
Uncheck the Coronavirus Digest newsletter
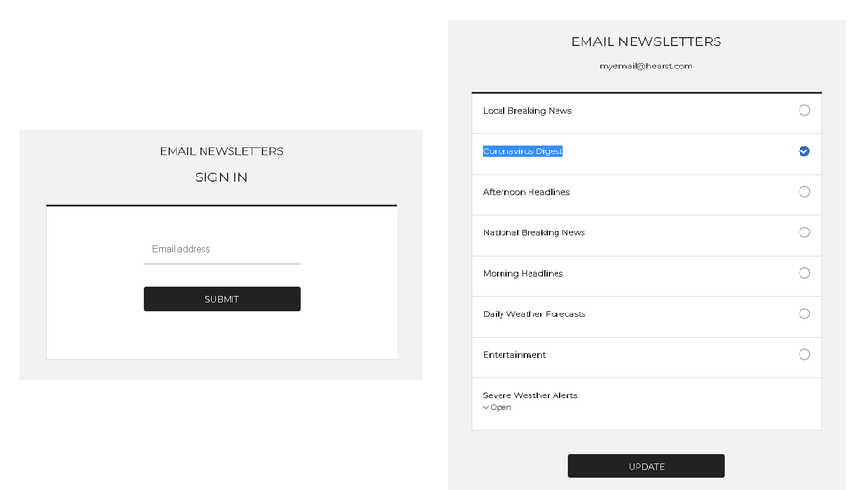pyautogui.click(x=804, y=151)
